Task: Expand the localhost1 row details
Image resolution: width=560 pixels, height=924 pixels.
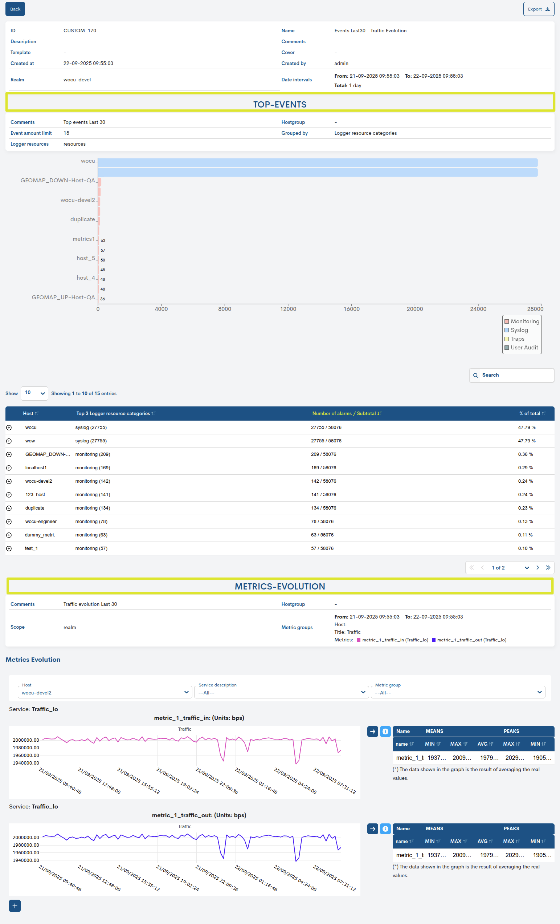Action: click(x=9, y=467)
